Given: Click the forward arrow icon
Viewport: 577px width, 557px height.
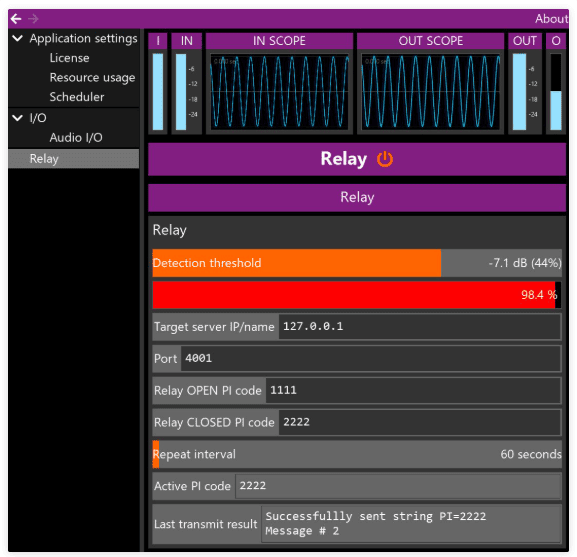Looking at the screenshot, I should pyautogui.click(x=33, y=18).
